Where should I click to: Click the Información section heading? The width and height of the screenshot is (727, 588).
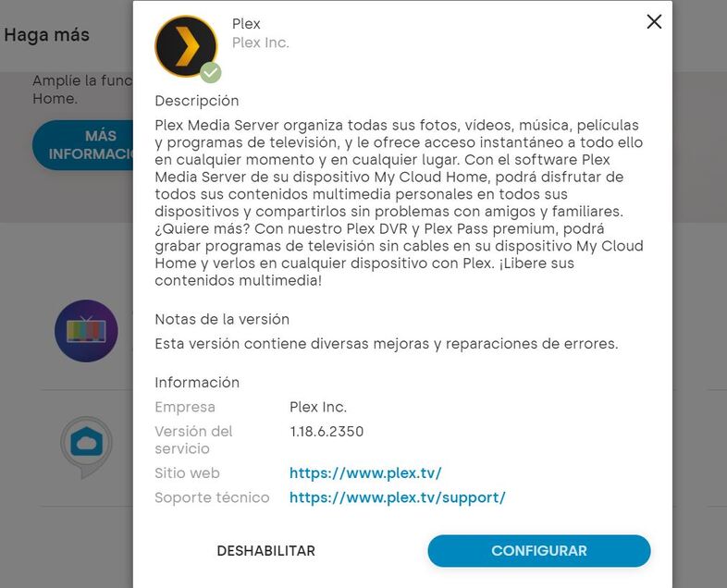point(197,382)
